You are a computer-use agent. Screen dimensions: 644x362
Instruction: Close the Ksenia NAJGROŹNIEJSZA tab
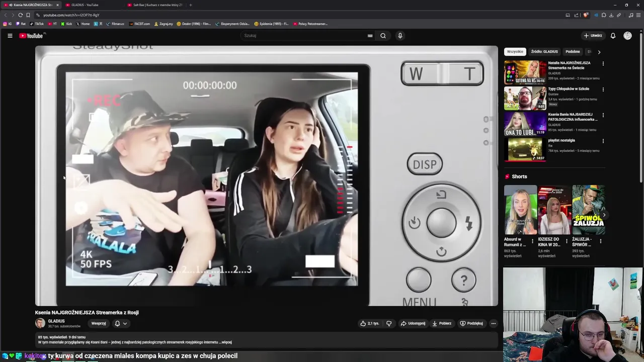coord(57,5)
